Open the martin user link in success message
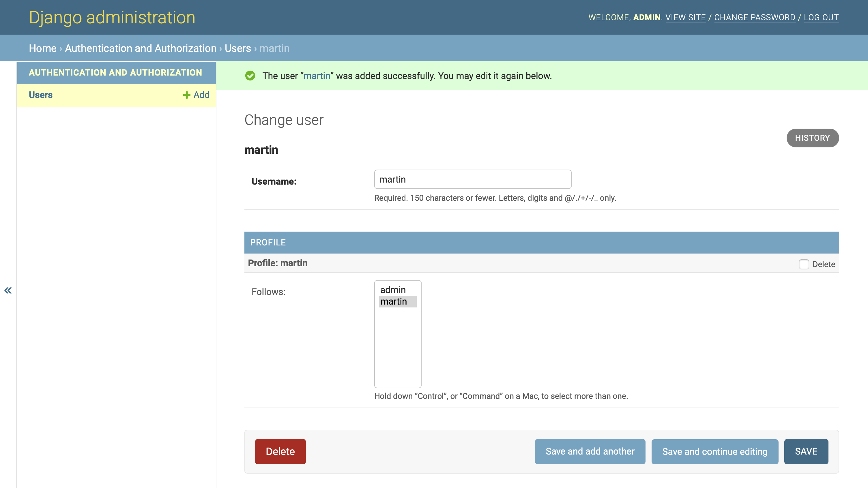This screenshot has height=488, width=868. (x=317, y=76)
